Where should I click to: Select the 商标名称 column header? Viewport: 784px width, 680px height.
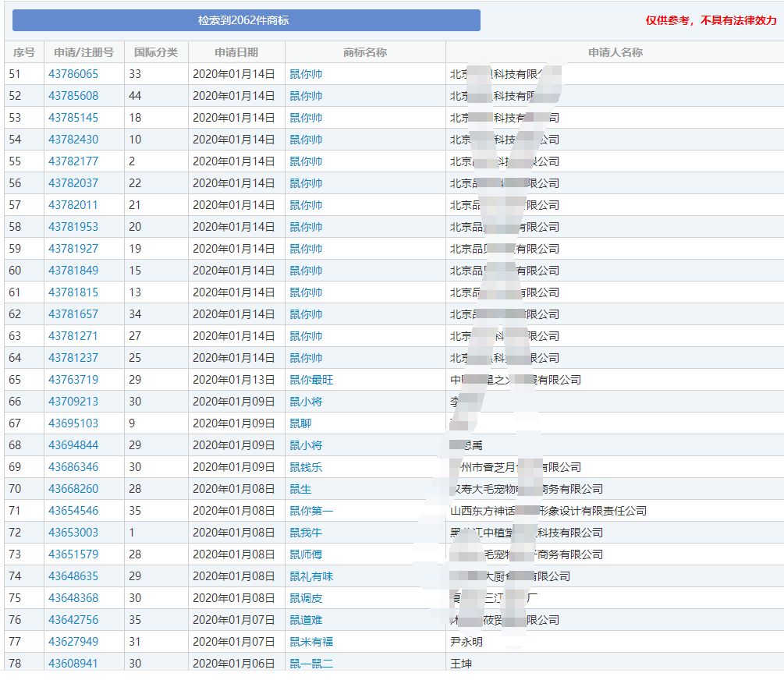pos(365,52)
